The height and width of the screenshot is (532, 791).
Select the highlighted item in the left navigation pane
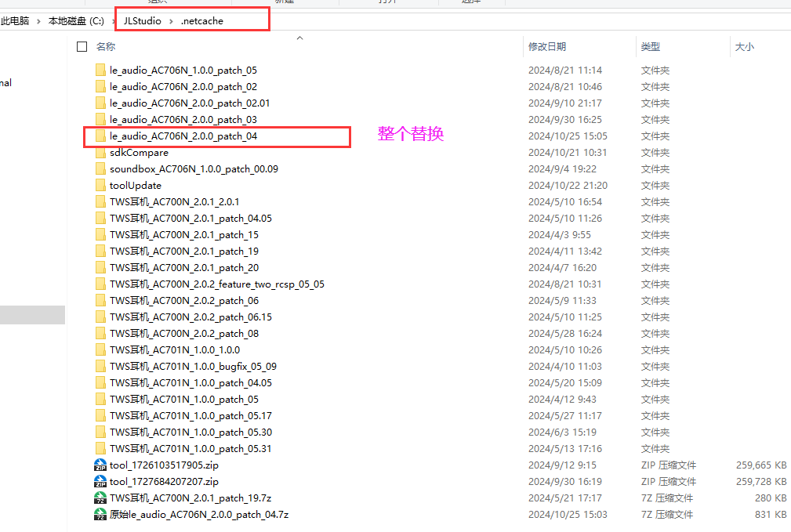click(32, 315)
